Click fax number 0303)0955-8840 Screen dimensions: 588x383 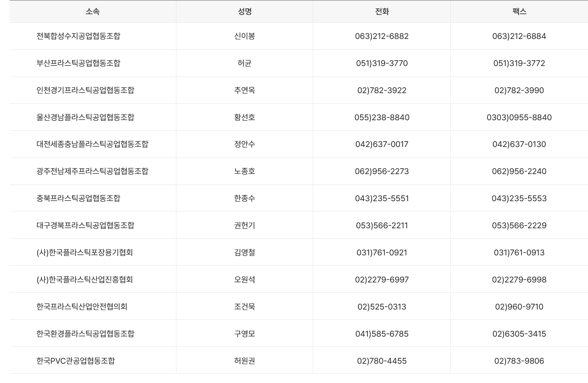point(519,117)
